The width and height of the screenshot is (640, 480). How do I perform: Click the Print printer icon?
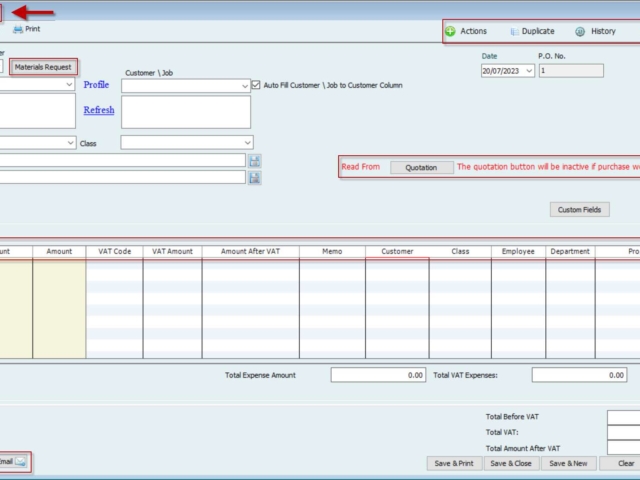click(17, 30)
